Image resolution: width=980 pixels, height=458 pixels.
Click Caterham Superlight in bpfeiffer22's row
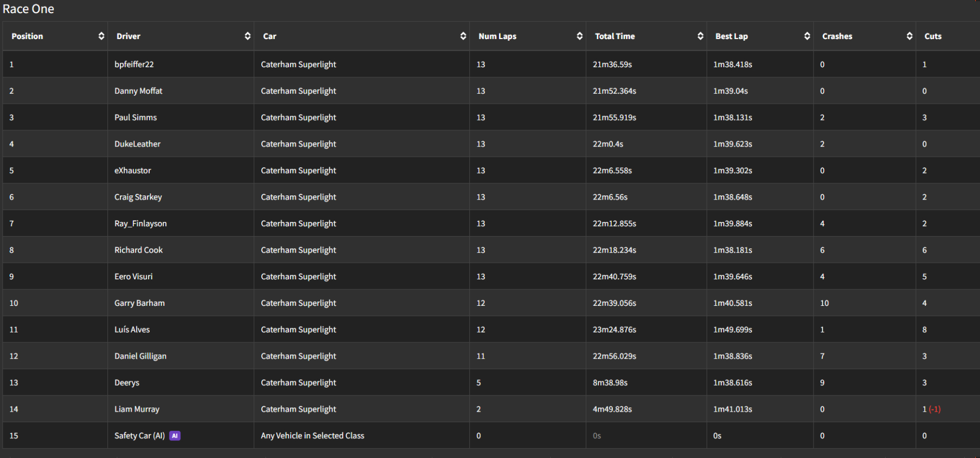point(298,64)
